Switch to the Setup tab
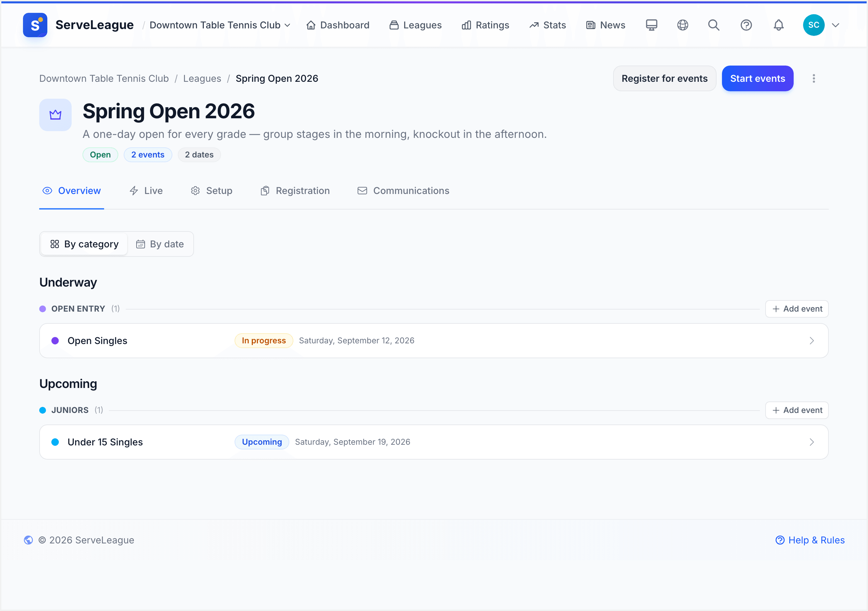 click(211, 191)
